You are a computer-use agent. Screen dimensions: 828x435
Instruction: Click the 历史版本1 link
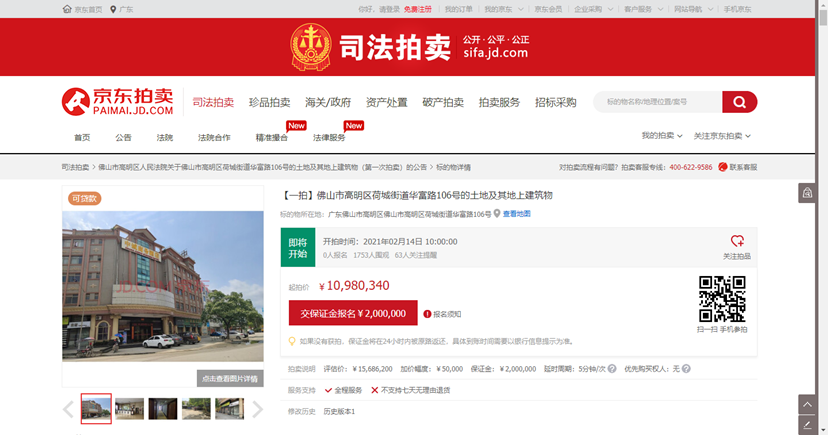(339, 411)
